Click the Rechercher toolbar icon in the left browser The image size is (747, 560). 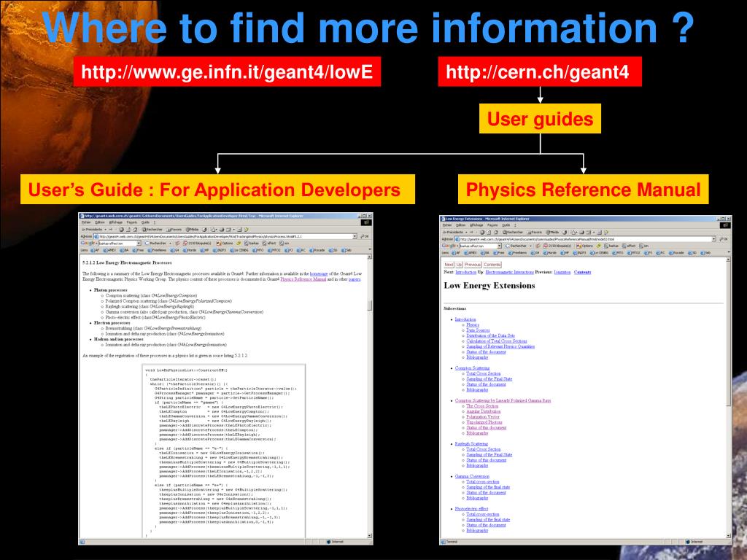coord(152,229)
